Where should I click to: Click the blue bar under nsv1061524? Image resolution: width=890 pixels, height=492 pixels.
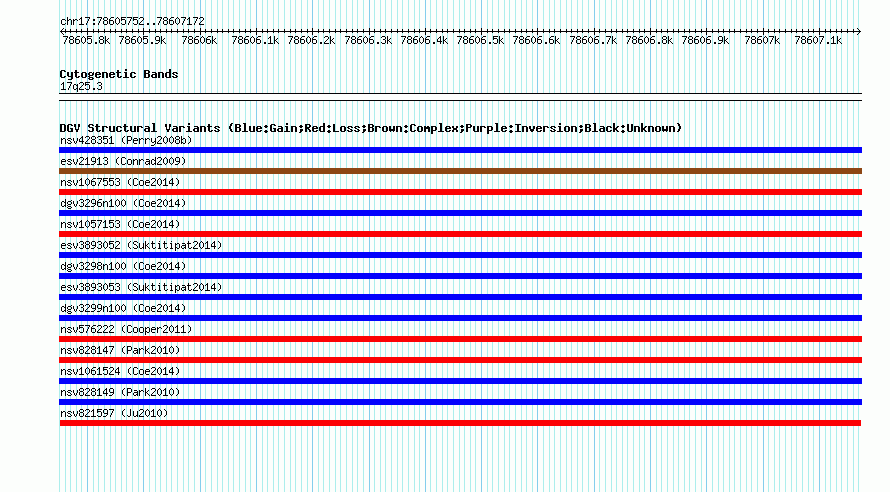coord(460,381)
